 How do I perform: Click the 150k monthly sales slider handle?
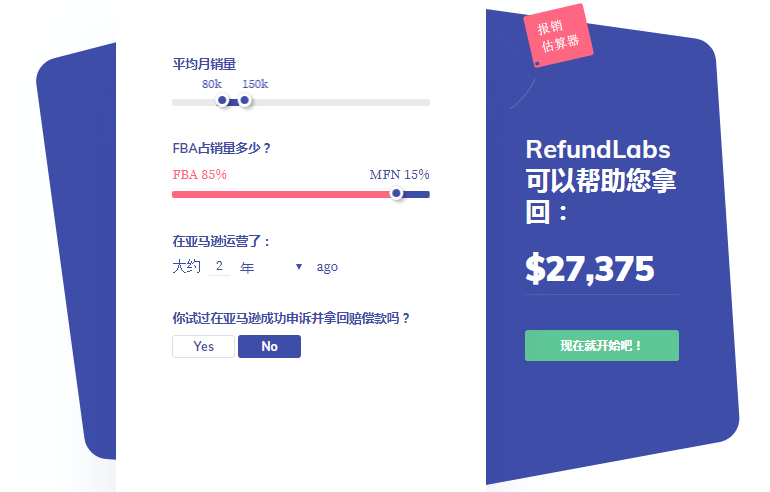point(245,101)
